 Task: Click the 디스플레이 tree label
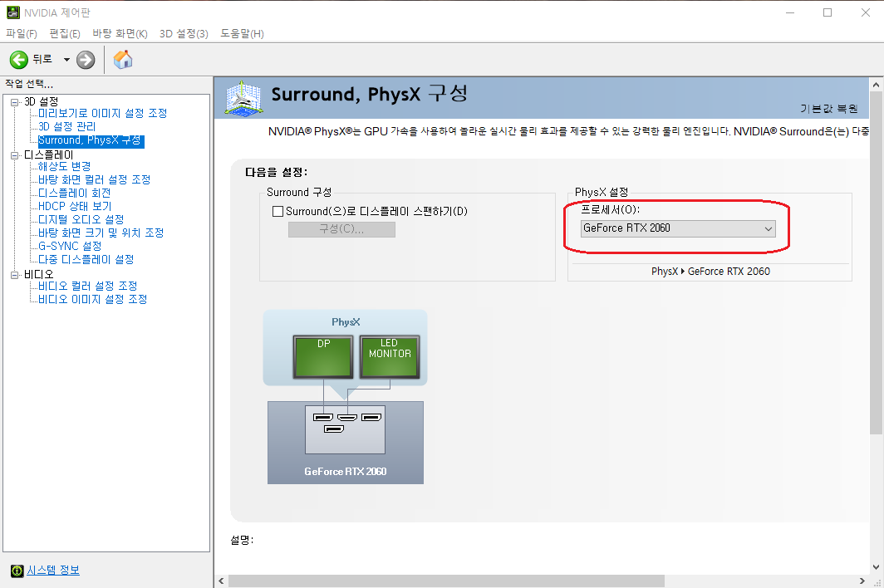[x=48, y=154]
